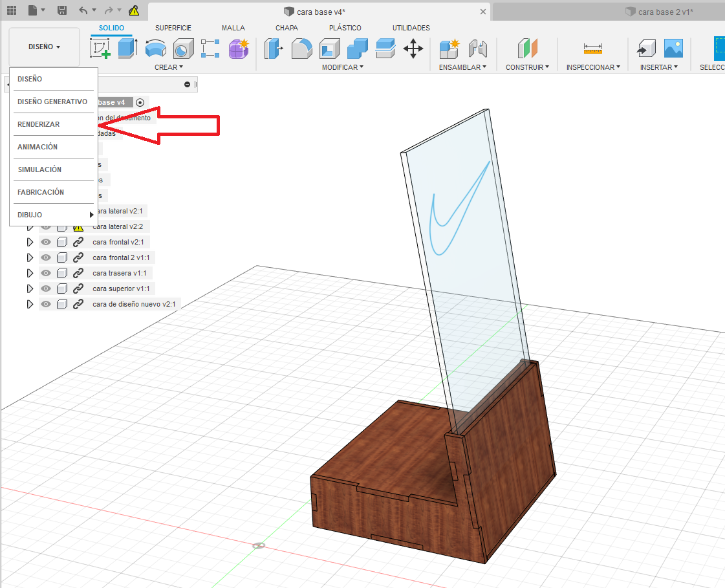Image resolution: width=725 pixels, height=588 pixels.
Task: Select the Joint tool
Action: point(478,49)
